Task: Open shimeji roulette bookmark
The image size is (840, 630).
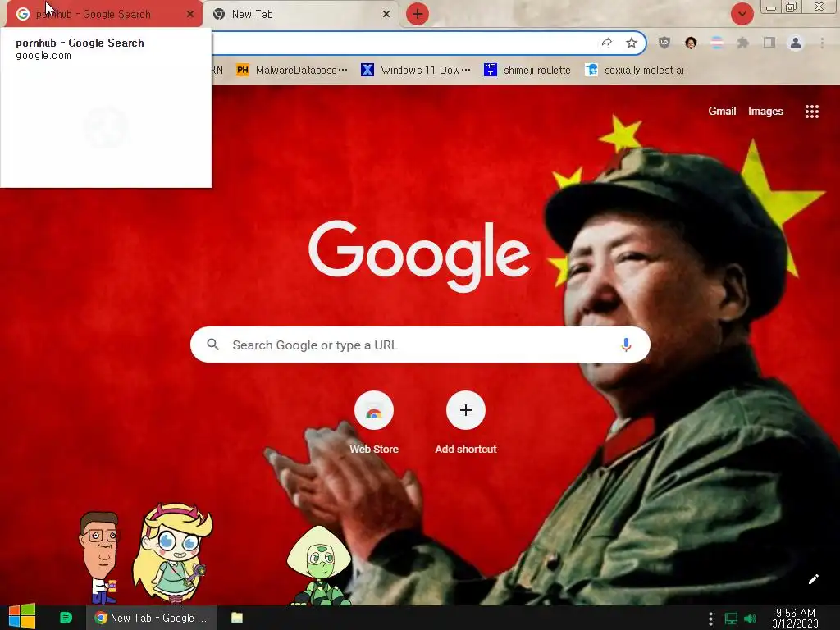Action: click(x=527, y=71)
